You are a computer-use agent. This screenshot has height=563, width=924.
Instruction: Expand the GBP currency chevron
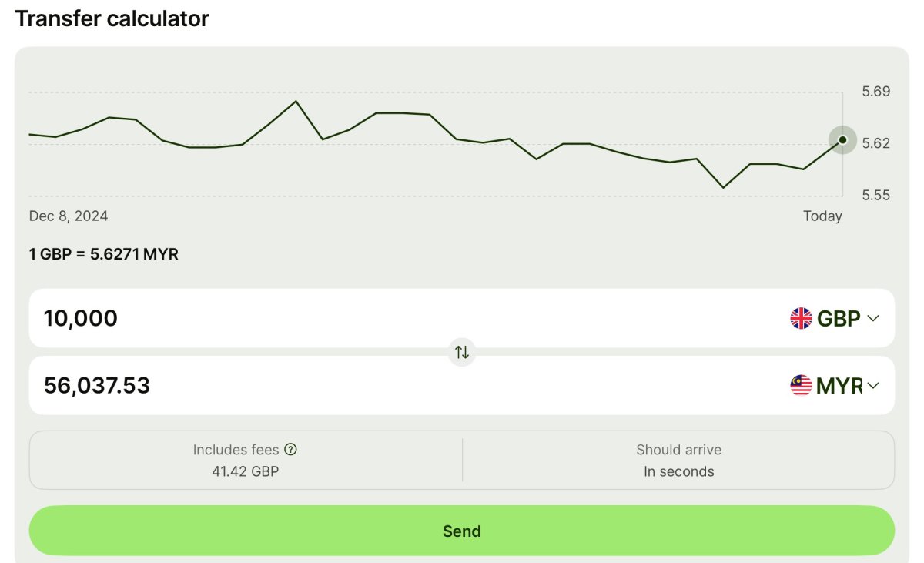click(872, 318)
